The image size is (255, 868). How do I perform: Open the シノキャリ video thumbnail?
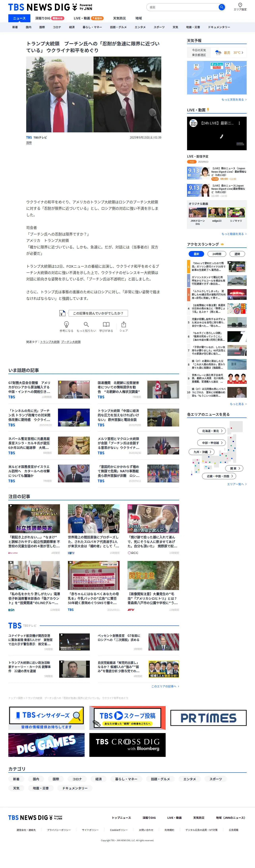click(236, 213)
